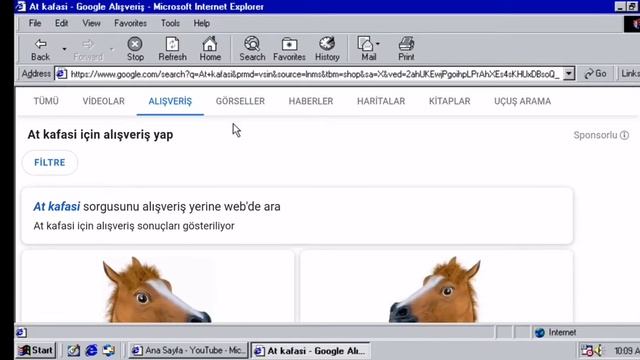Select the 'At kafasi - Google Alı...' taskbar button

(x=310, y=351)
